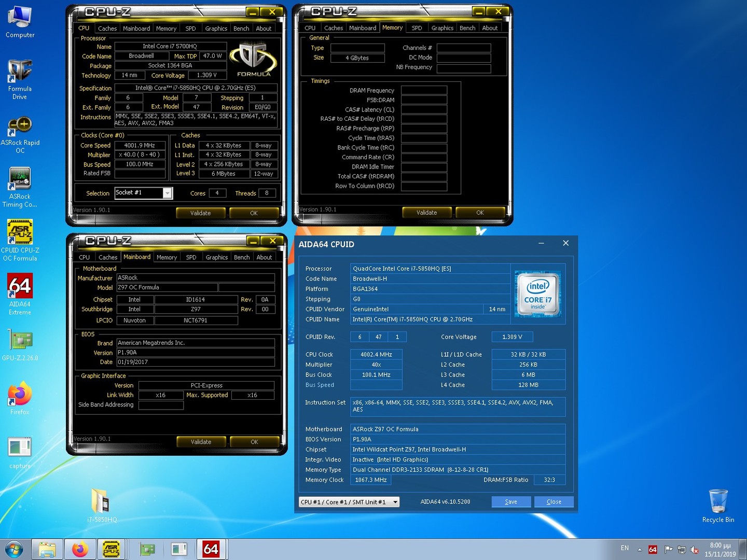Switch to CPU tab in Mainboard CPU-Z window
The height and width of the screenshot is (560, 747).
[85, 257]
